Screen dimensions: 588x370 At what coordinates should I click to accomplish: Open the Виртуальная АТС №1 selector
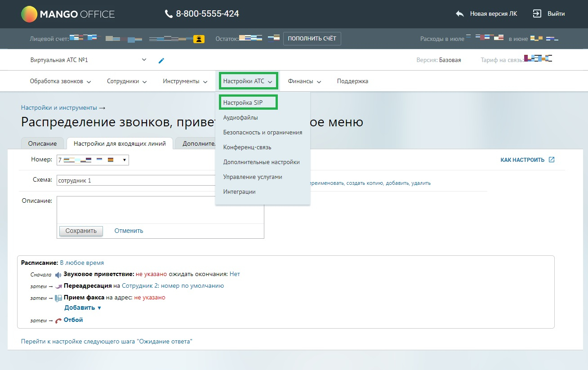[x=89, y=60]
